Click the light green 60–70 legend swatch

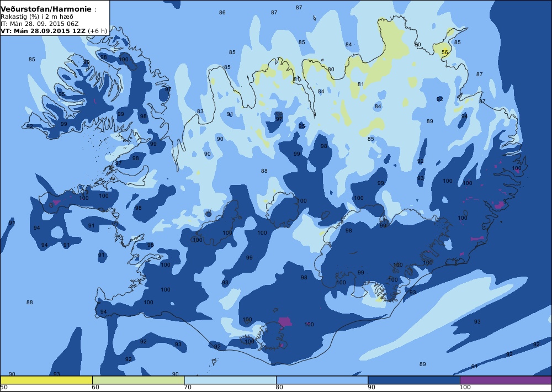pyautogui.click(x=139, y=380)
